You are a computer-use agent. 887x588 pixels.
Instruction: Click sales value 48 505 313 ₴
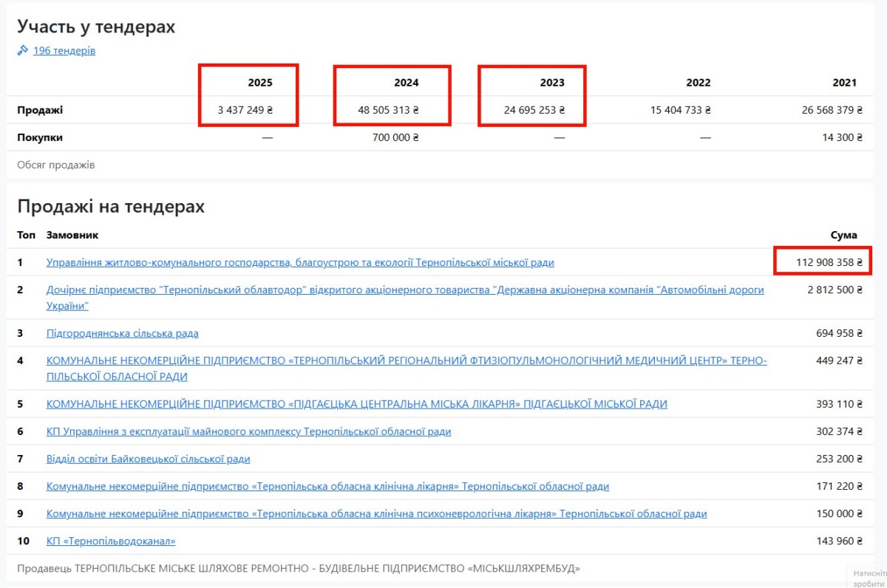click(389, 110)
